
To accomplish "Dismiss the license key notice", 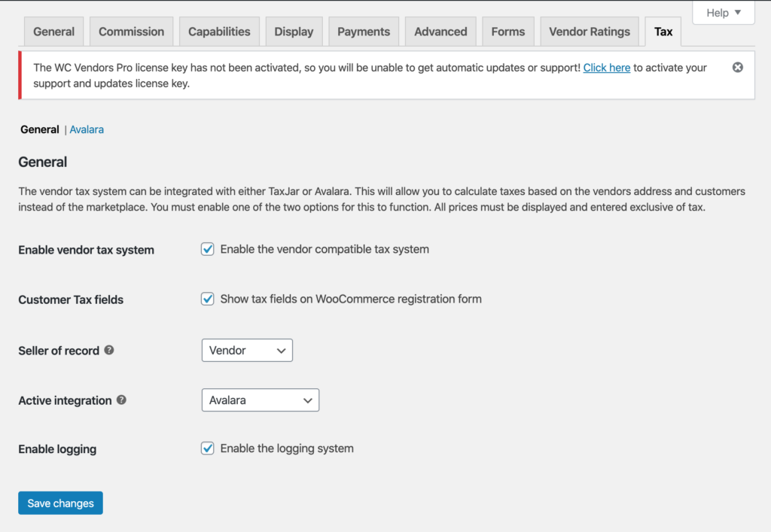I will [738, 68].
